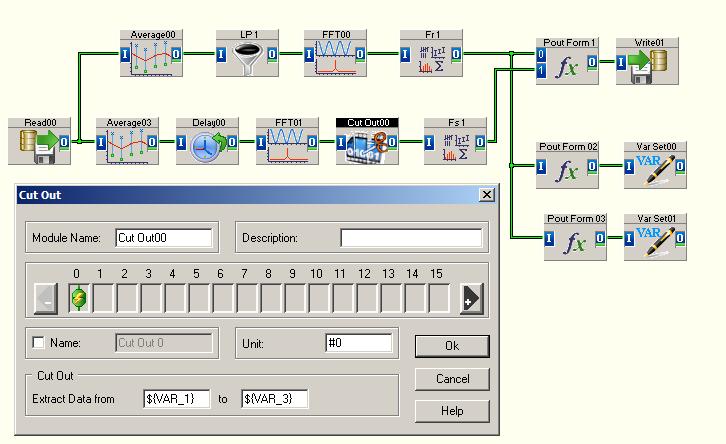This screenshot has height=444, width=726.
Task: Select the Fr 1 statistics module
Action: (431, 53)
